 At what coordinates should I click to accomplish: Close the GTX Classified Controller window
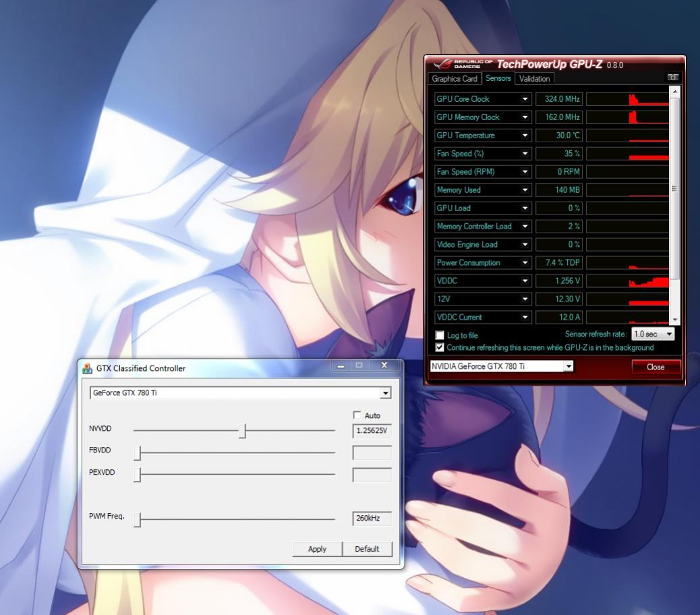pyautogui.click(x=384, y=365)
